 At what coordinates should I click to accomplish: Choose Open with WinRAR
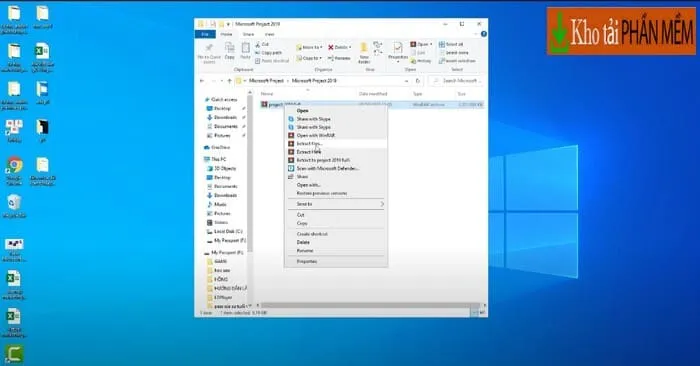tap(336, 135)
